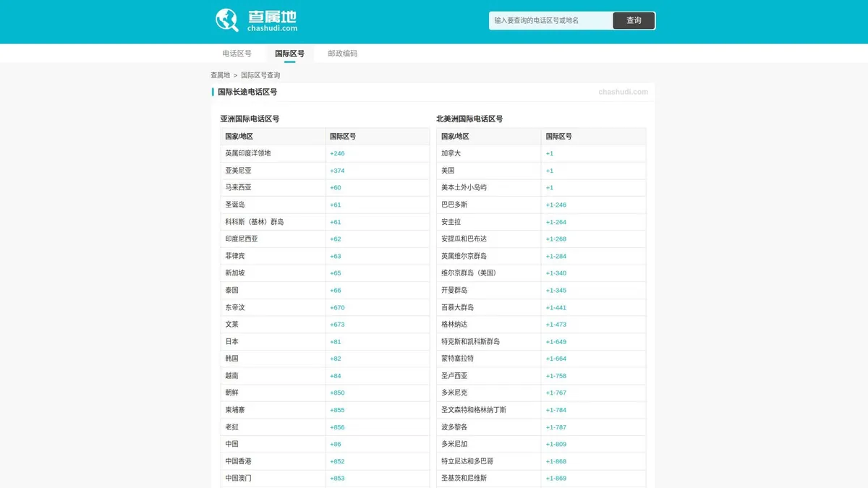This screenshot has height=488, width=868.
Task: Open the +1-441 code for 百慕大群岛
Action: (x=556, y=307)
